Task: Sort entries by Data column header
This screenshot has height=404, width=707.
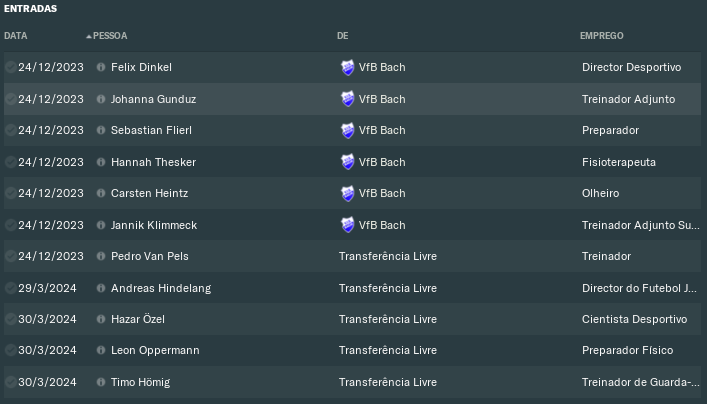Action: [16, 36]
